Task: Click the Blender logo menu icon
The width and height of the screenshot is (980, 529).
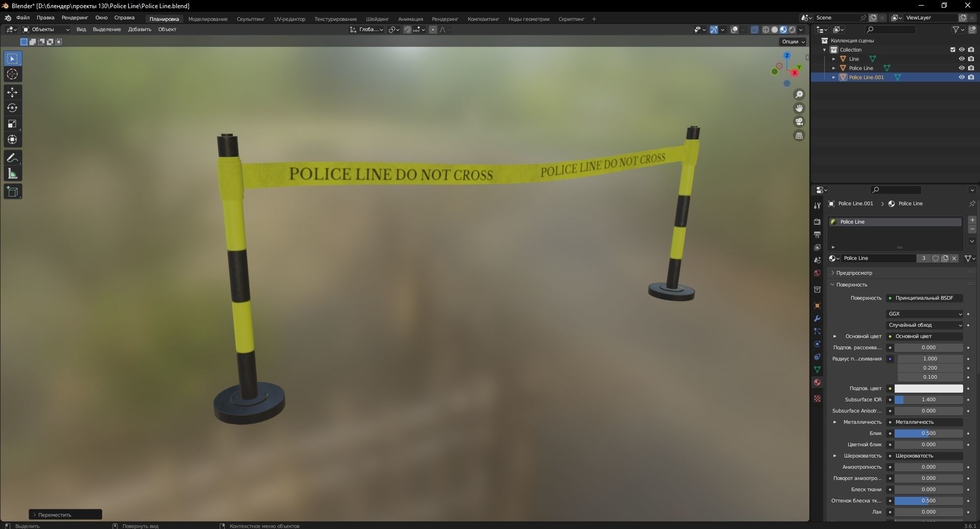Action: 8,18
